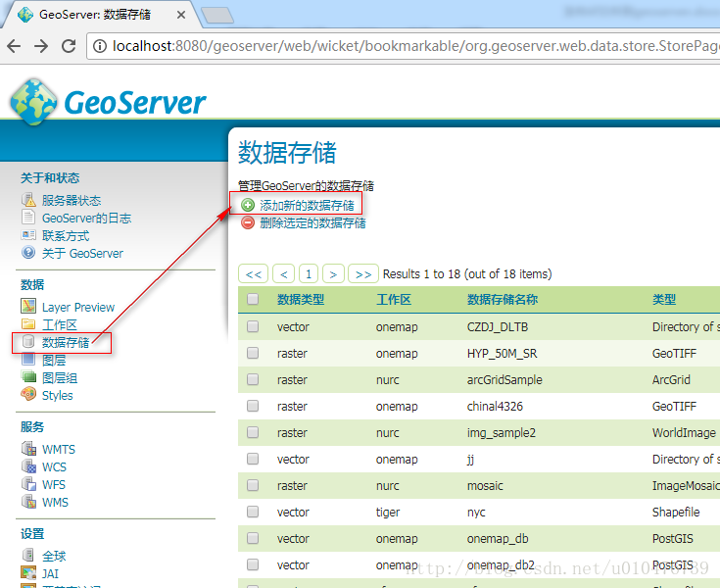Go to next results page with >
Image resolution: width=720 pixels, height=588 pixels.
[x=333, y=273]
